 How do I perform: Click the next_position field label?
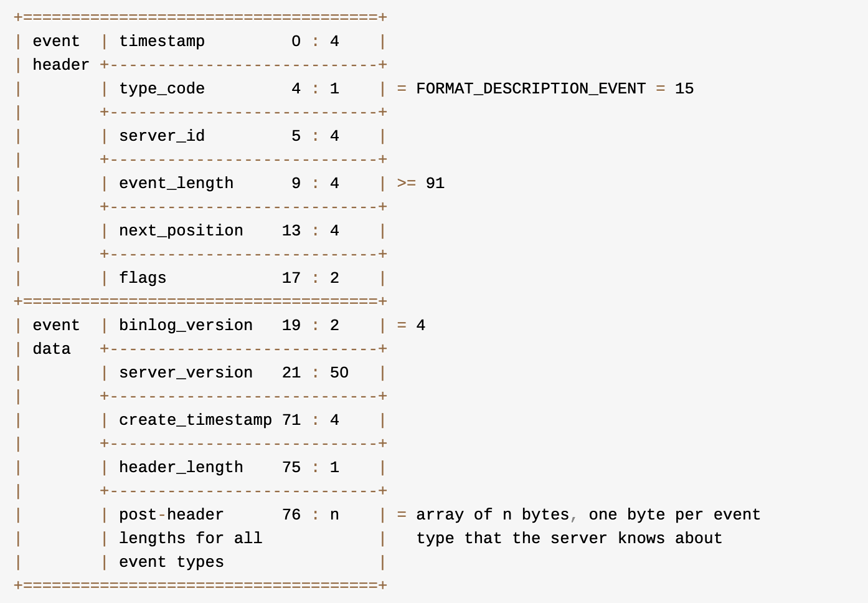click(181, 230)
